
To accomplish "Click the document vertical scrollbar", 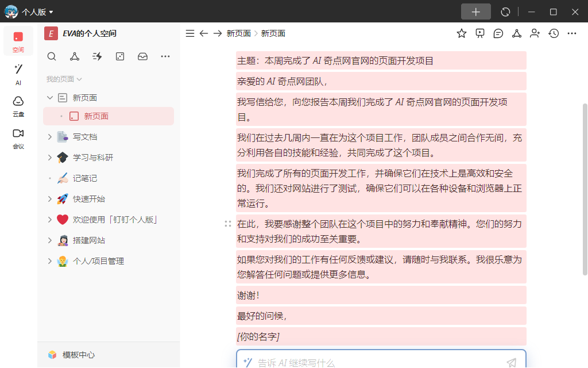I will 585,189.
